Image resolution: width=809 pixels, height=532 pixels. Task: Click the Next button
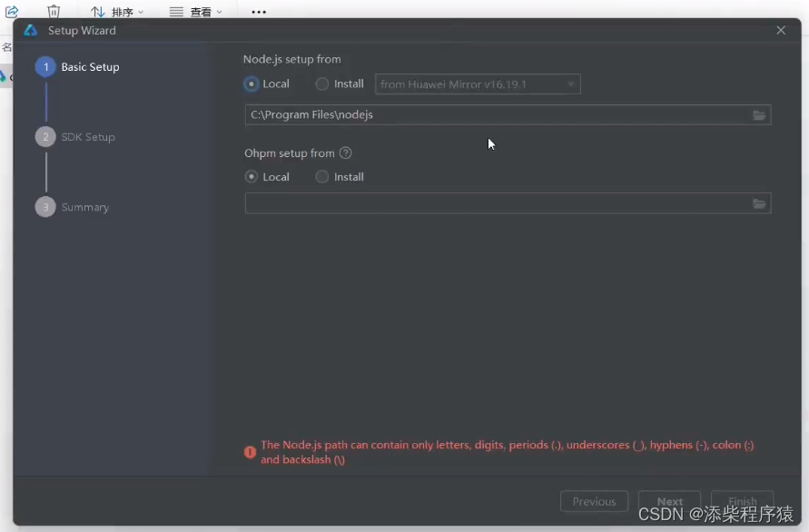[x=669, y=501]
